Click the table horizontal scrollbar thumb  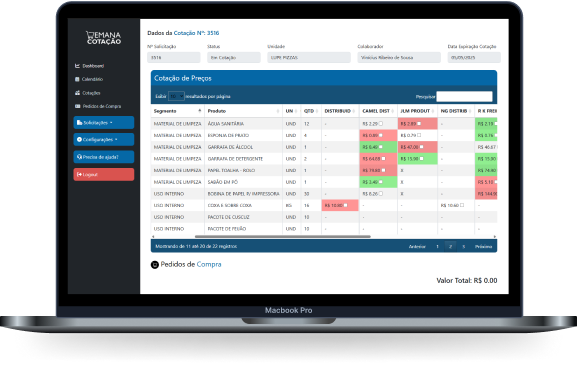[283, 237]
